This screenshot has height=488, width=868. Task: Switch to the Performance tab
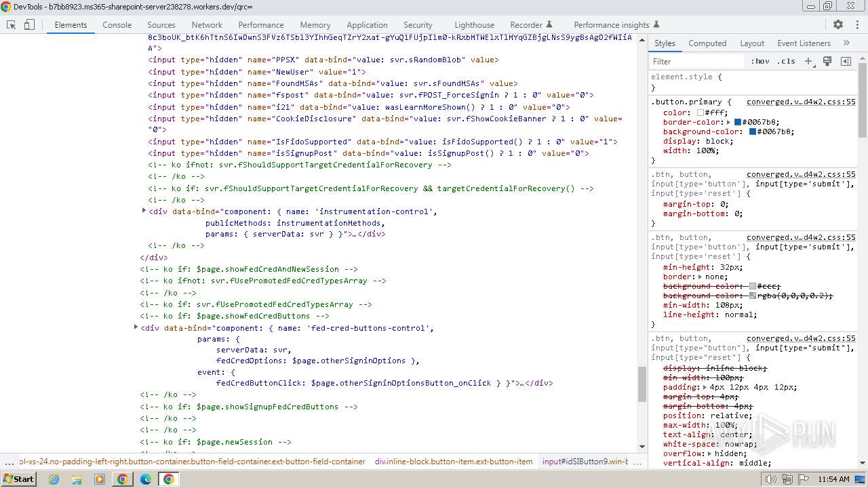tap(261, 24)
